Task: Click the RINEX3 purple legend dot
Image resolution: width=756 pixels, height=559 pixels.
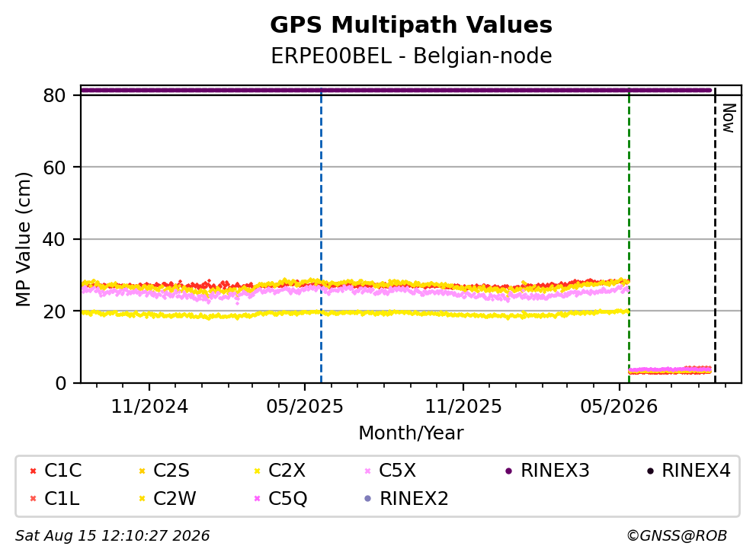Action: click(508, 471)
